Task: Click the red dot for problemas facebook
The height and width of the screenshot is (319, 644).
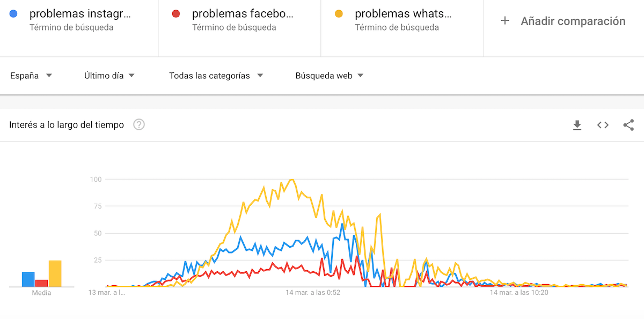Action: pyautogui.click(x=176, y=13)
